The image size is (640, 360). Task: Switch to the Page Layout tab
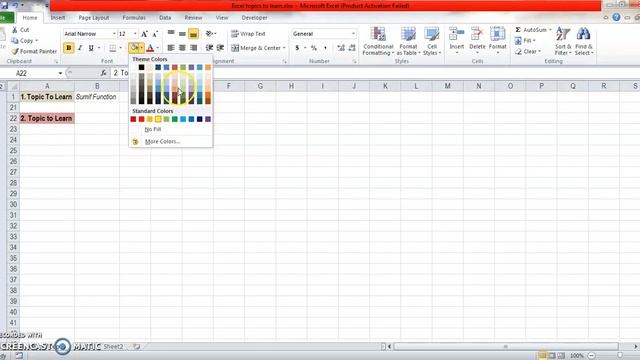pos(93,18)
